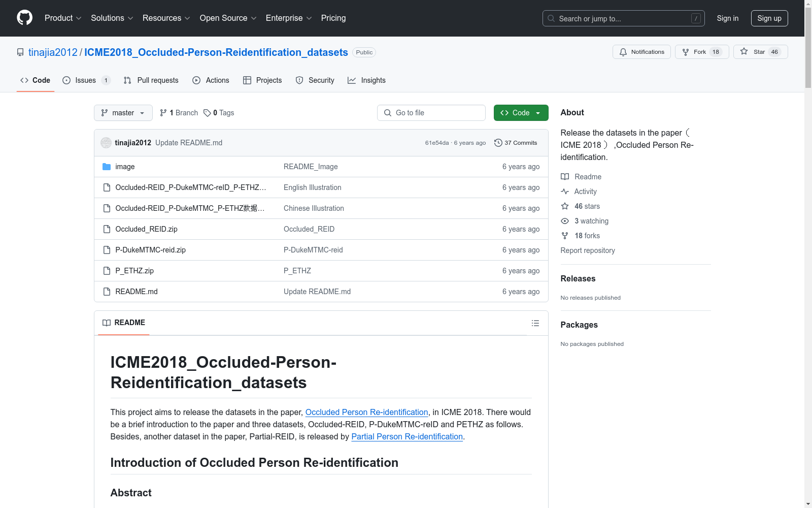Click the README_Image commit message
This screenshot has height=508, width=812.
point(311,167)
